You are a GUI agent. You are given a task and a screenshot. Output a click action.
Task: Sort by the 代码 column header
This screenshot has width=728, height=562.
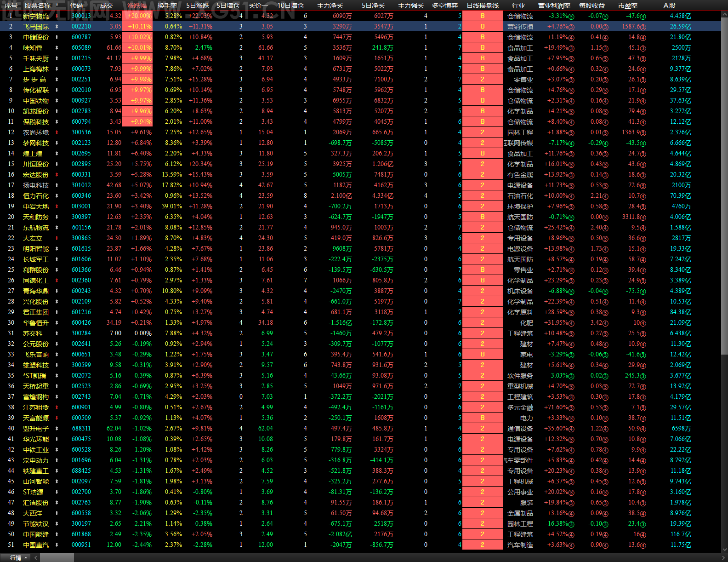tap(76, 6)
